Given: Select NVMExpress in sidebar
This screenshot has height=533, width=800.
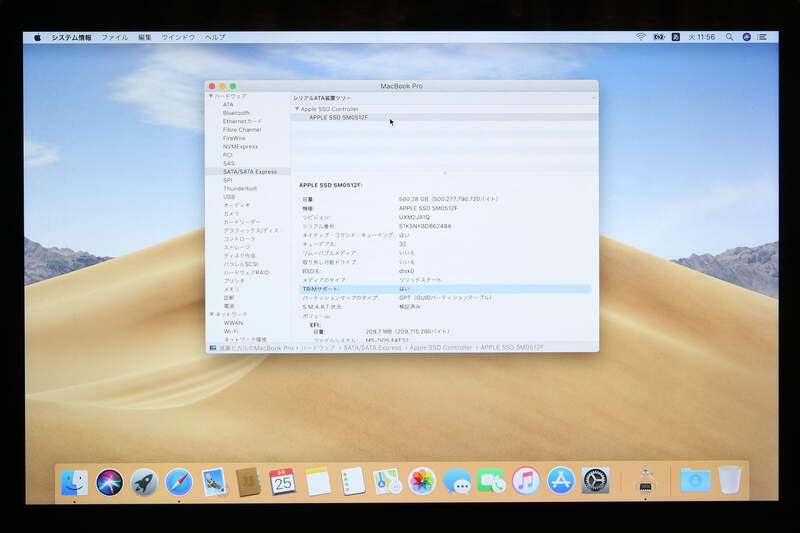Looking at the screenshot, I should pos(240,146).
